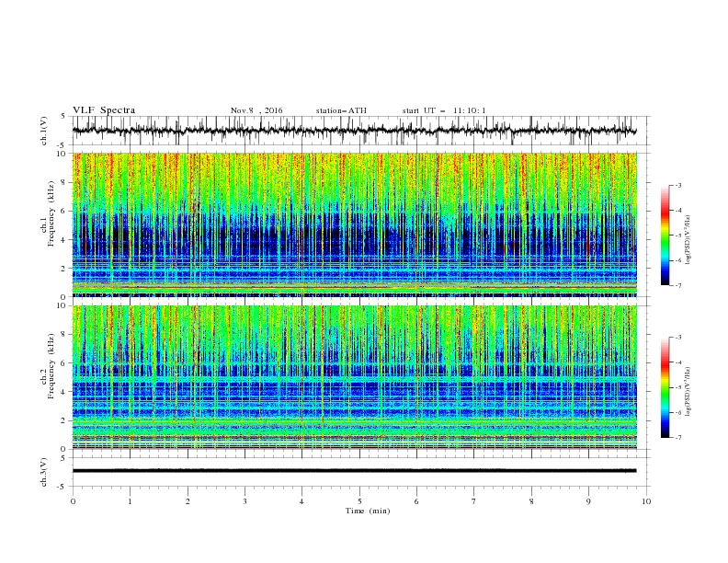Click the ch.1 frequency tick "8"
Viewport: 728px width, 563px height.
(x=63, y=182)
